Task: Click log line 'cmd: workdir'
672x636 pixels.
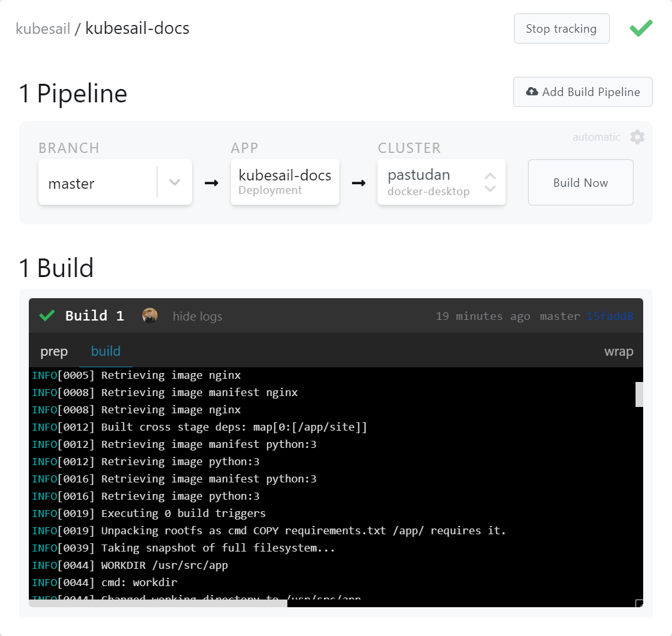Action: click(104, 582)
